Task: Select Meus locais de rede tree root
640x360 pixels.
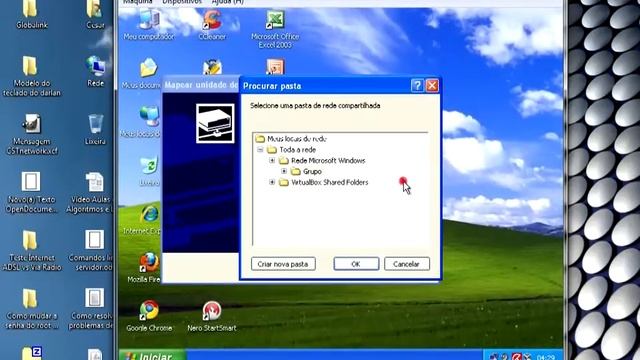Action: tap(296, 139)
